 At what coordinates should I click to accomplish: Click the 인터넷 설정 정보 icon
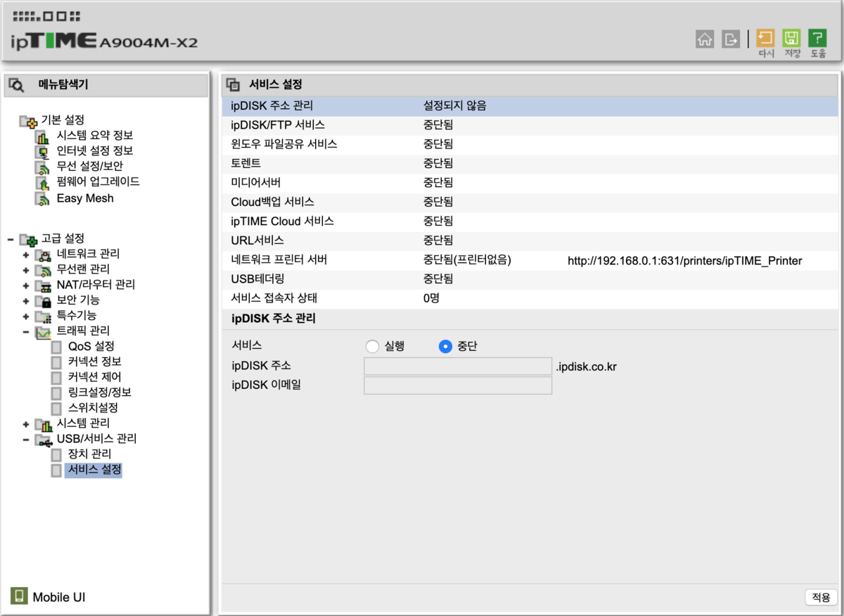point(43,151)
